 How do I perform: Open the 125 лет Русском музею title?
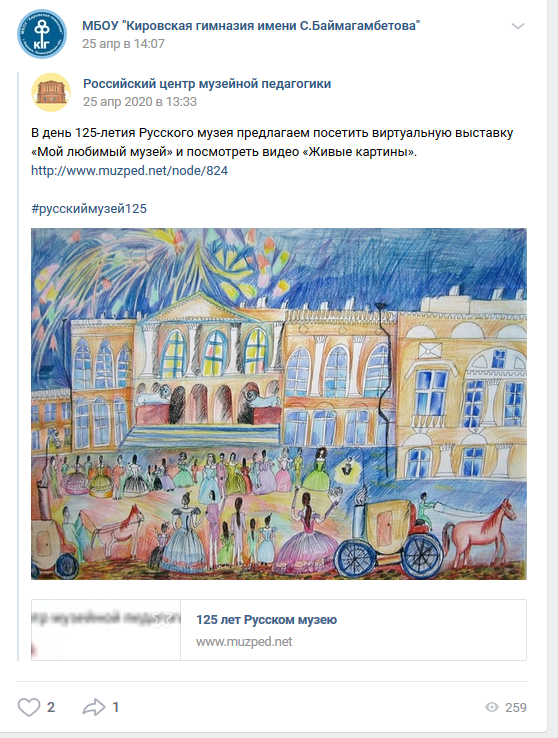coord(266,620)
